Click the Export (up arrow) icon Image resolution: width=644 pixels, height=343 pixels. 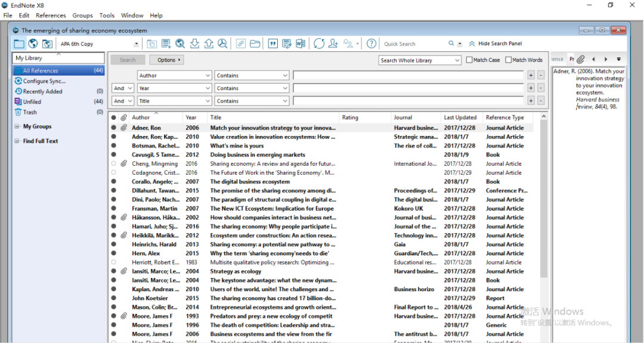pyautogui.click(x=209, y=44)
